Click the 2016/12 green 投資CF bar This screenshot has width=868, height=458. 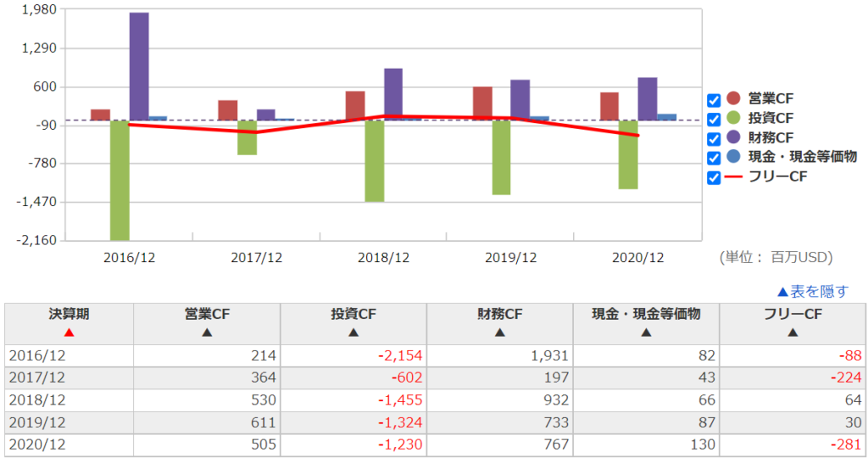120,180
